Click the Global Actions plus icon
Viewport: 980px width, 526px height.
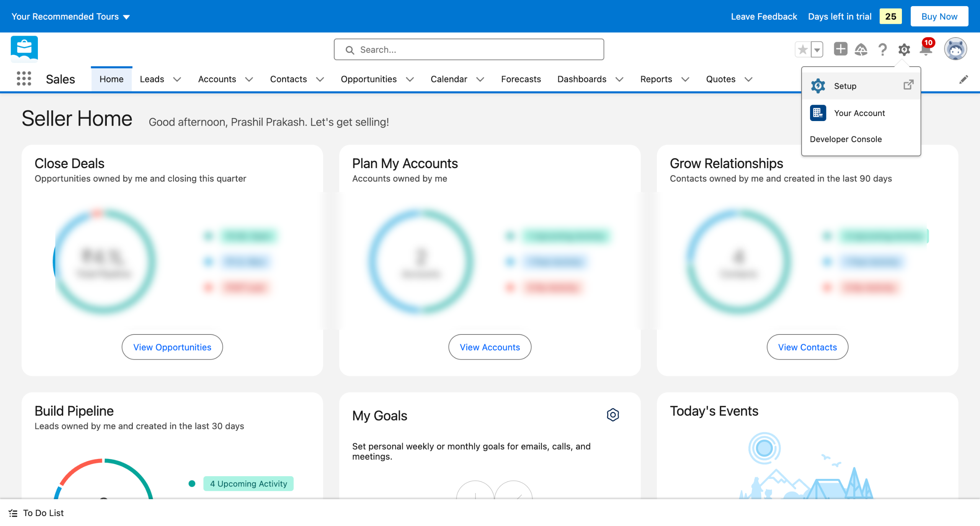[840, 49]
